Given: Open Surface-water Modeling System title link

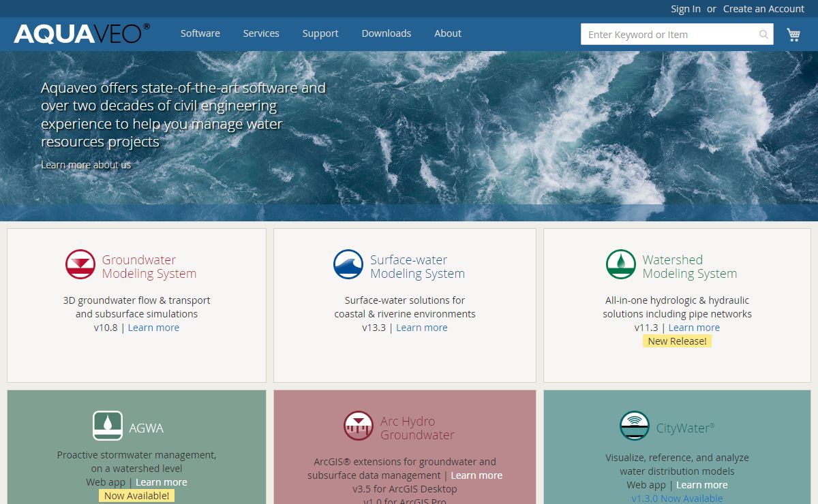Looking at the screenshot, I should tap(417, 266).
